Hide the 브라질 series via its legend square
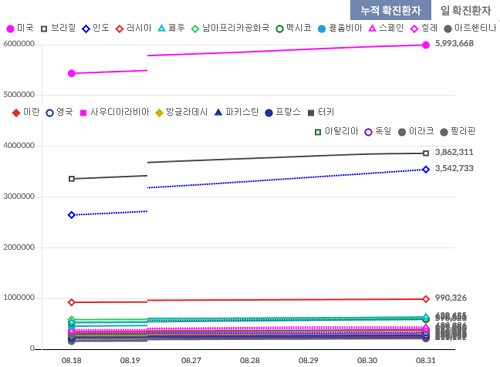This screenshot has width=500, height=367. click(x=44, y=29)
